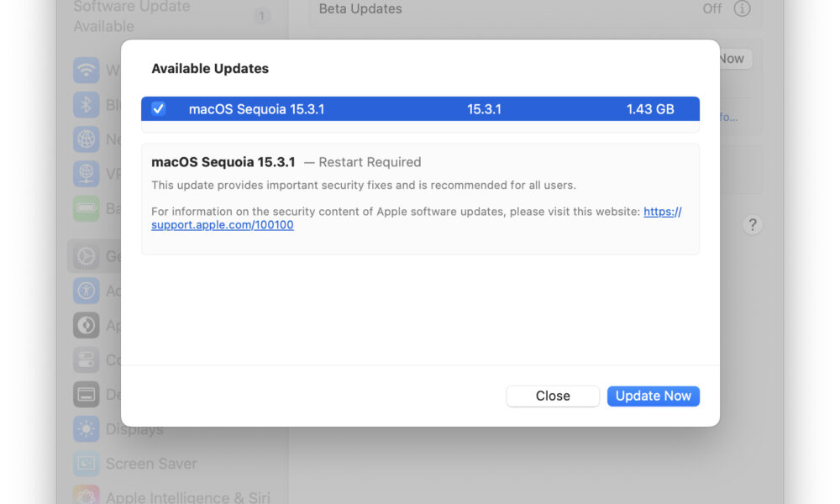Click the VPN sidebar icon
Image resolution: width=840 pixels, height=504 pixels.
pyautogui.click(x=87, y=174)
